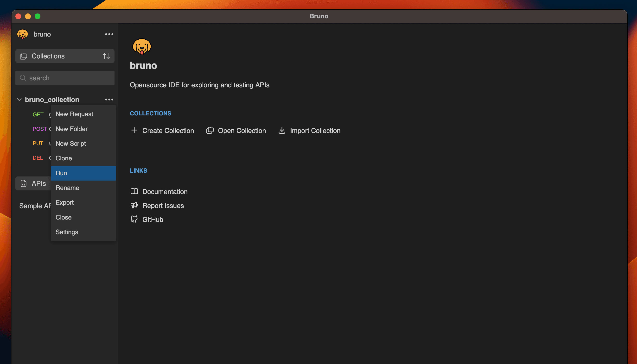Click the sort/reorder Collections icon
637x364 pixels.
click(106, 56)
